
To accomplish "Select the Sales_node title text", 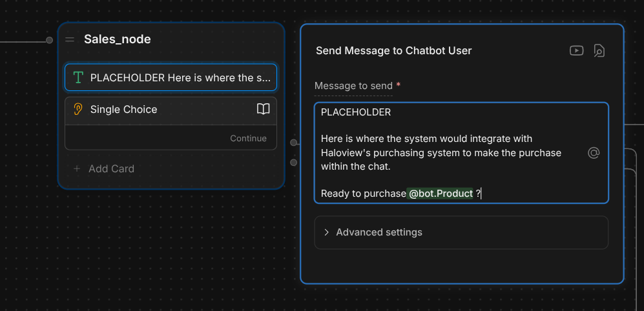I will (118, 39).
